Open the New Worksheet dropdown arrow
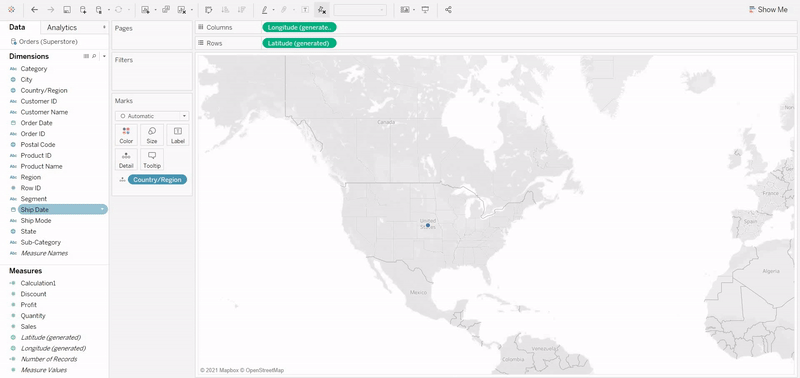This screenshot has height=378, width=800. tap(156, 10)
